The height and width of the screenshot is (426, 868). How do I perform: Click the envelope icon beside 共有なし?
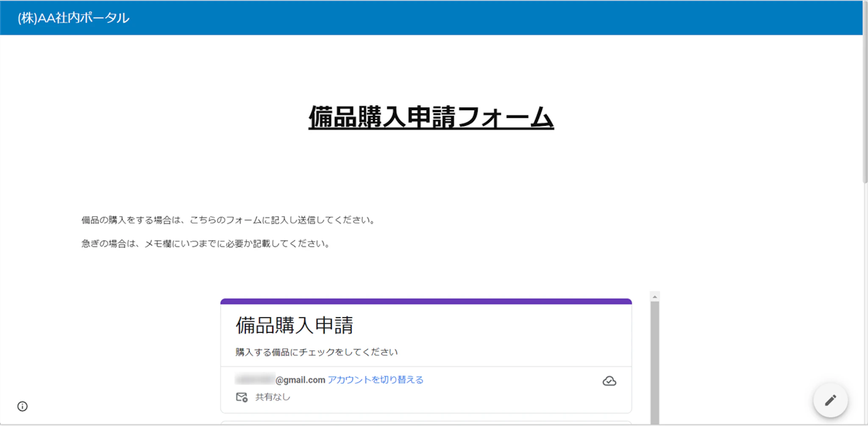tap(242, 397)
